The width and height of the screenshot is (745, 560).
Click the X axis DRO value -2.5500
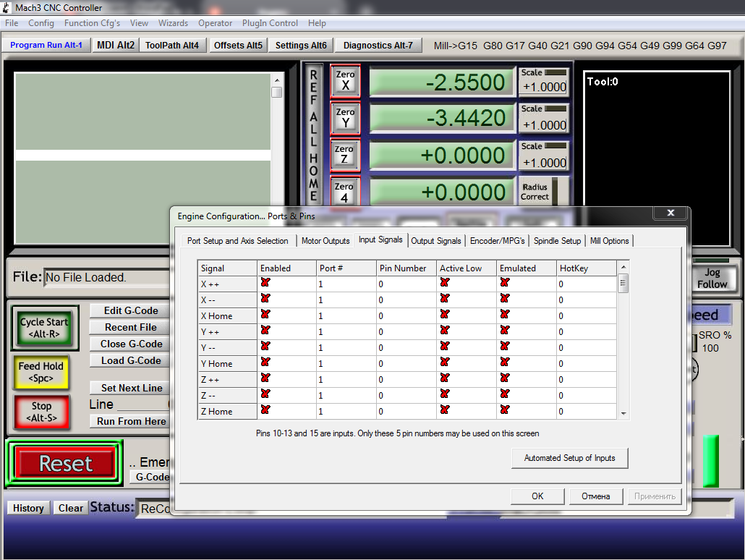[442, 82]
